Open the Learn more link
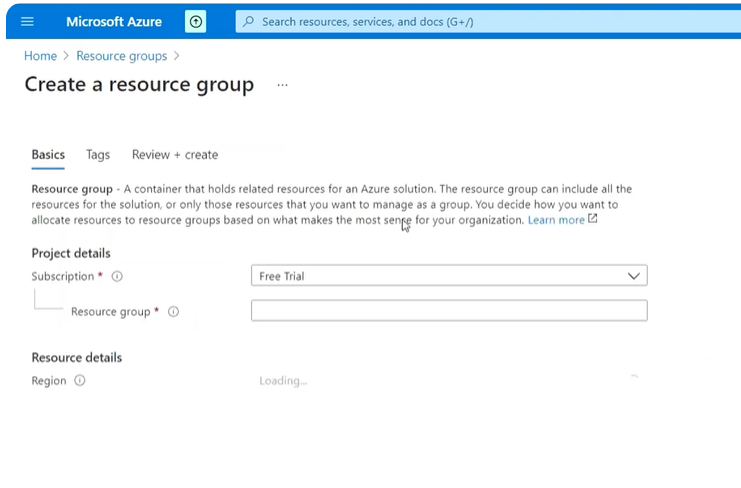Viewport: 741px width, 488px height. [556, 220]
